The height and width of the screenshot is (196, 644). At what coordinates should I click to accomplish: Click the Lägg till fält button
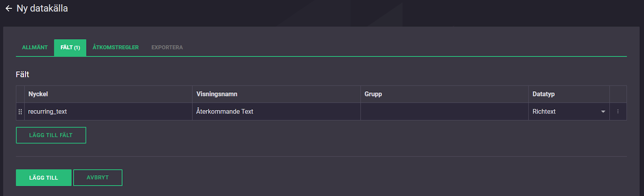coord(51,135)
